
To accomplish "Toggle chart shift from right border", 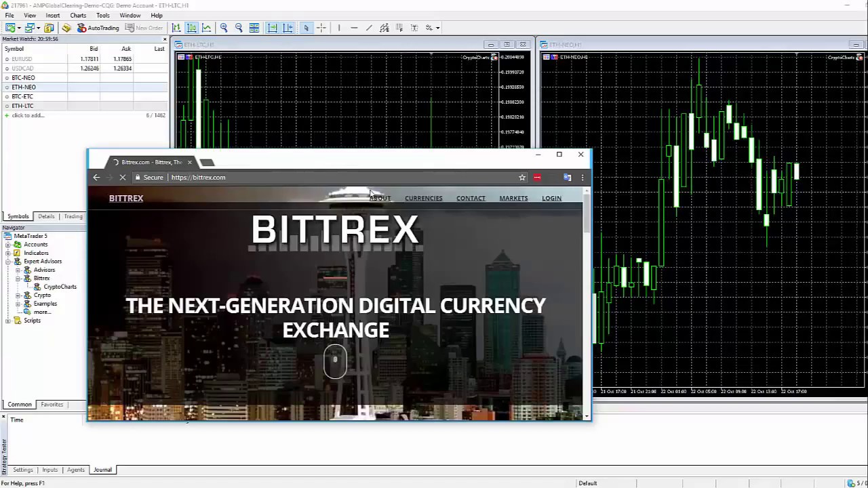I will click(x=288, y=28).
